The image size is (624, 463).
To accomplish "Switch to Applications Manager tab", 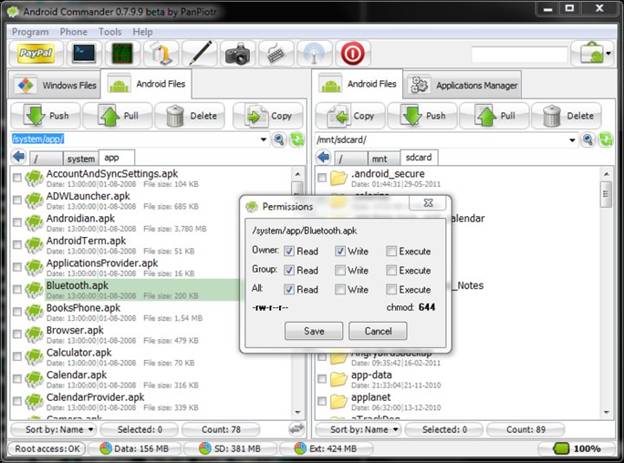I will (464, 86).
